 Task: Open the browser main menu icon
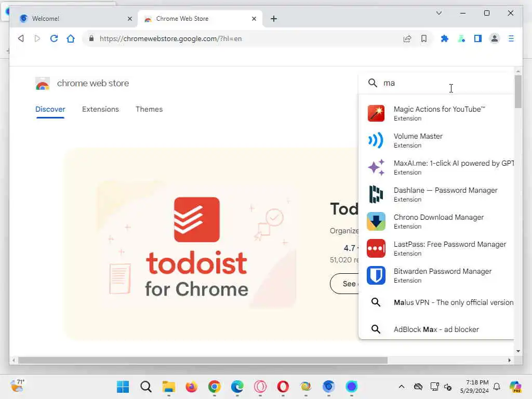click(511, 38)
